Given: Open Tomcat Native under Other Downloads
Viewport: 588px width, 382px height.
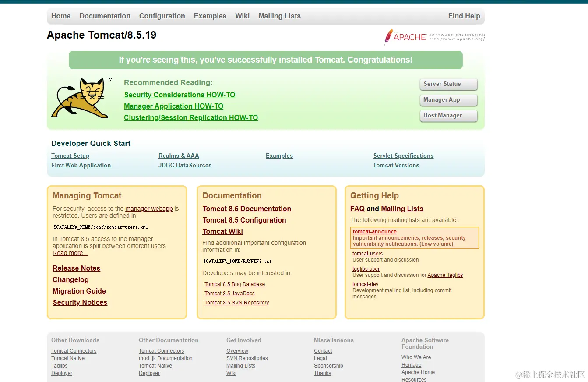Looking at the screenshot, I should coord(68,358).
